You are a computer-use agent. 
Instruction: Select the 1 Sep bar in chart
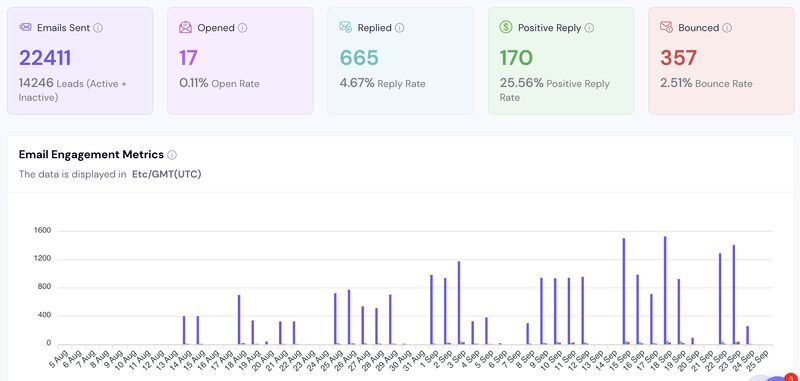tap(431, 310)
